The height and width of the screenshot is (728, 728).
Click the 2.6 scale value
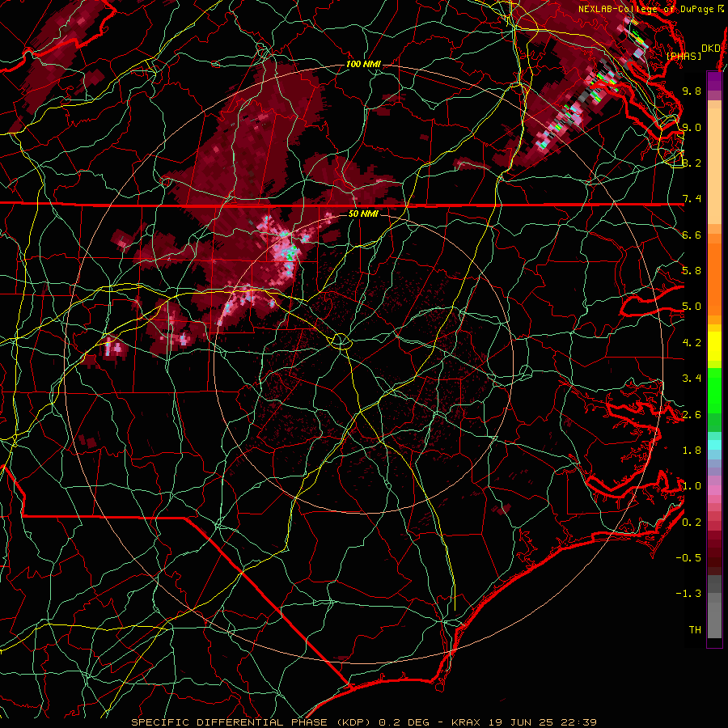692,415
